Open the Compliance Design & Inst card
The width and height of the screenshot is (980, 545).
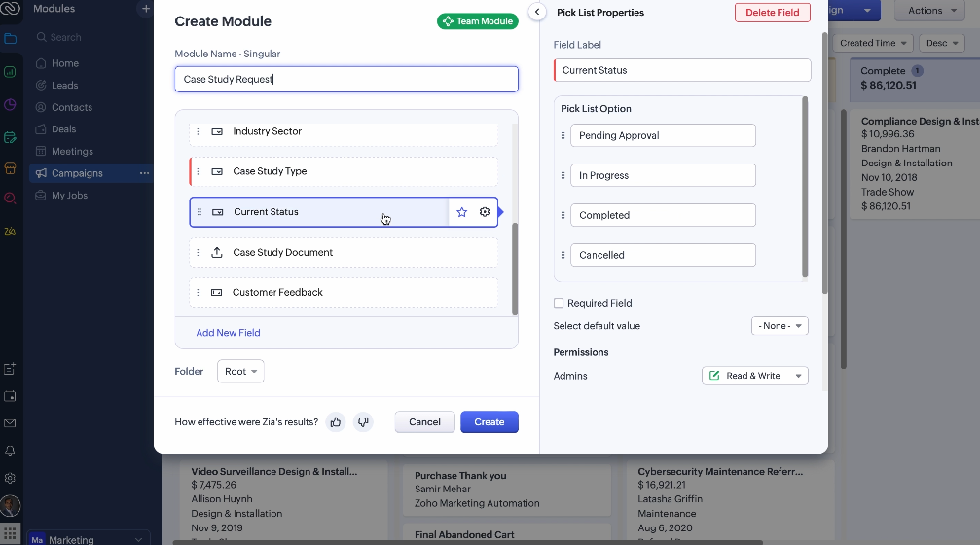[x=915, y=163]
